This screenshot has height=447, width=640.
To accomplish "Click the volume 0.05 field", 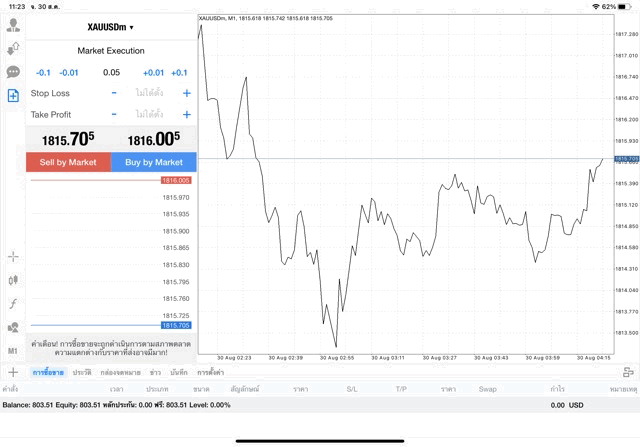I will coord(111,72).
